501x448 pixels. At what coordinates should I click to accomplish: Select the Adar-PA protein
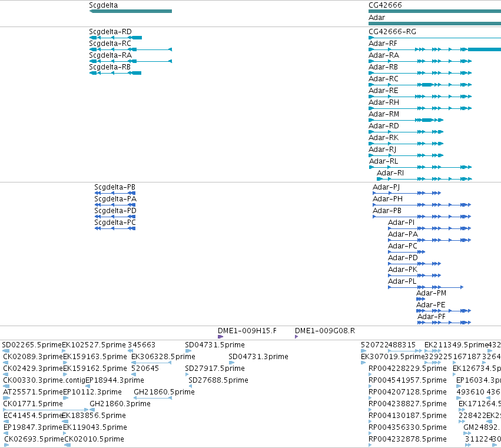429,240
